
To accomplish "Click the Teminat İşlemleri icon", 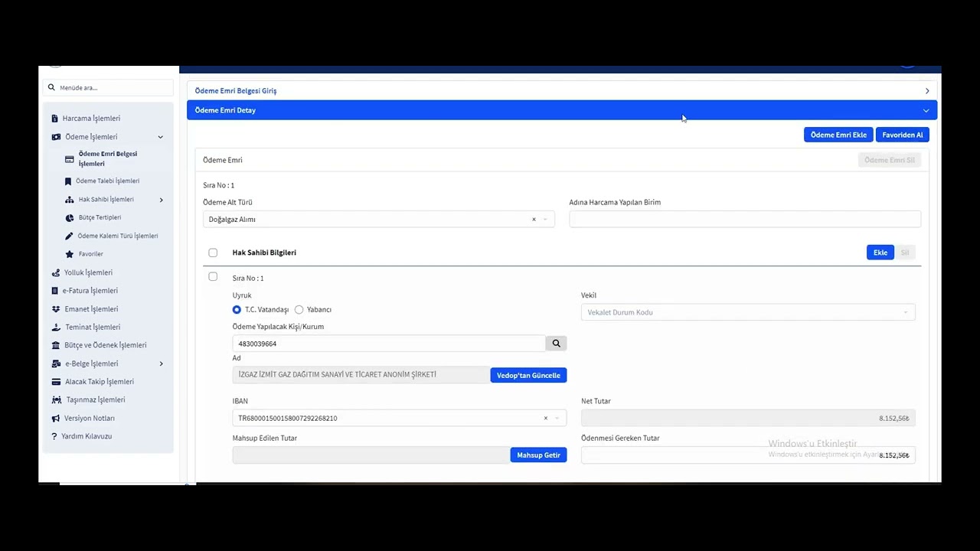I will click(56, 328).
